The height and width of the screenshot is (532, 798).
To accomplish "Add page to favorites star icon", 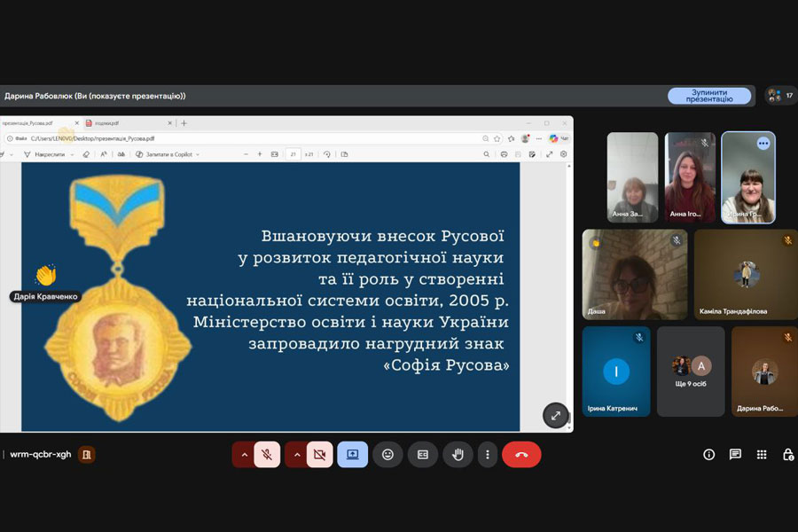I will pos(497,138).
